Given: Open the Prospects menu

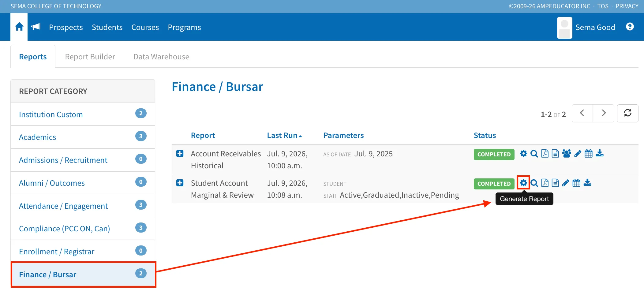Looking at the screenshot, I should click(x=66, y=27).
